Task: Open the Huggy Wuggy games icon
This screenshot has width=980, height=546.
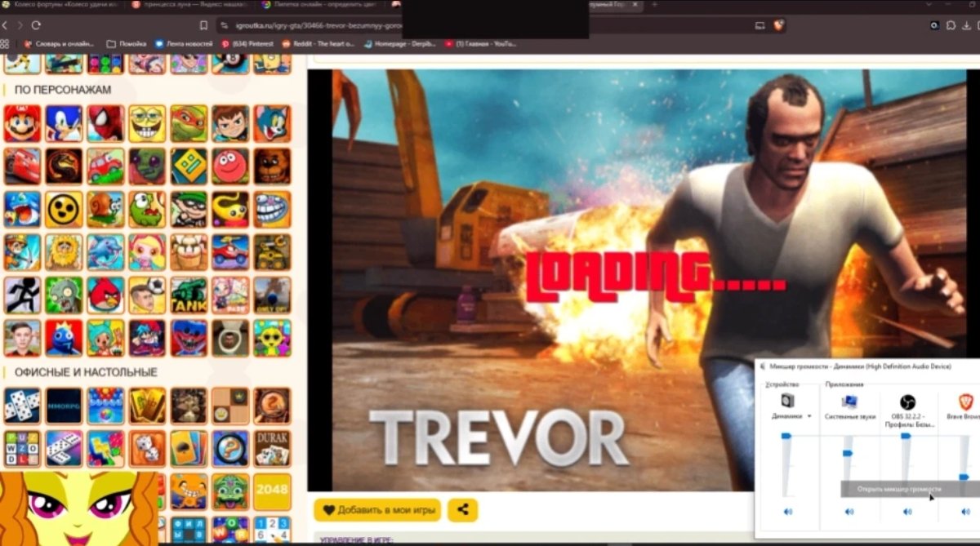Action: tap(189, 337)
